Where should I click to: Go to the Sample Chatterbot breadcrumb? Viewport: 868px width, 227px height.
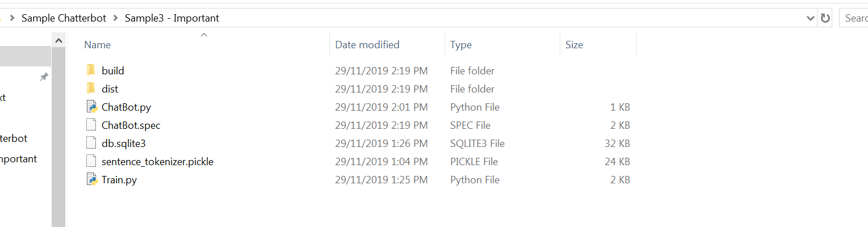tap(64, 18)
